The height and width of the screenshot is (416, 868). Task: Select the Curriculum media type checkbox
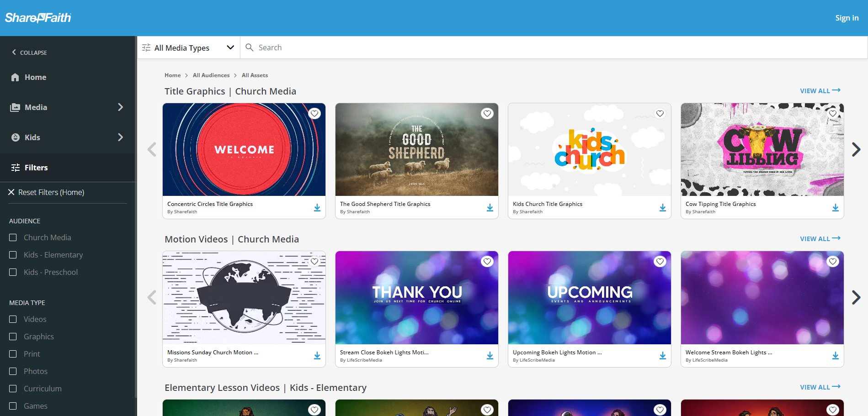tap(13, 389)
